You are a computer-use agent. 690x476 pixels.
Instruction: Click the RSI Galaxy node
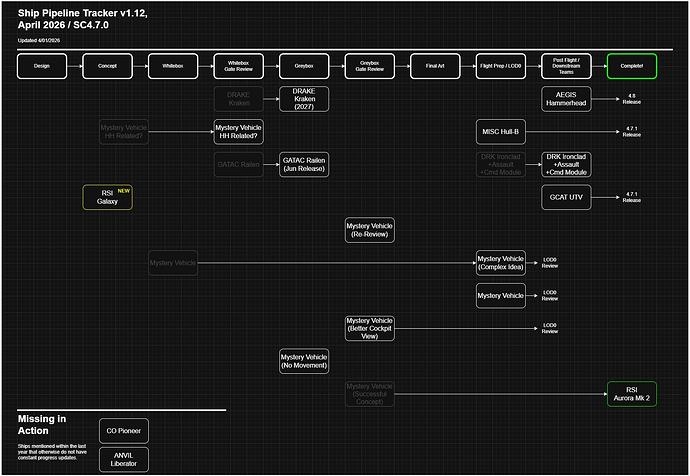point(107,197)
